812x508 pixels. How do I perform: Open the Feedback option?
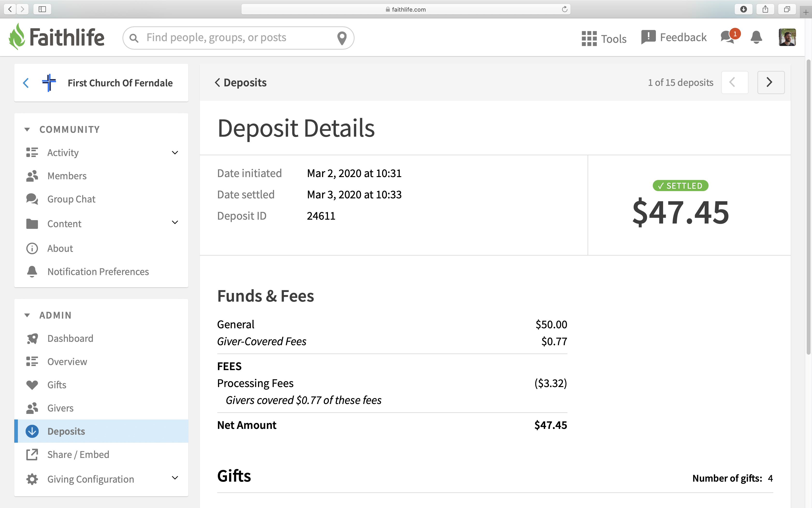point(674,37)
